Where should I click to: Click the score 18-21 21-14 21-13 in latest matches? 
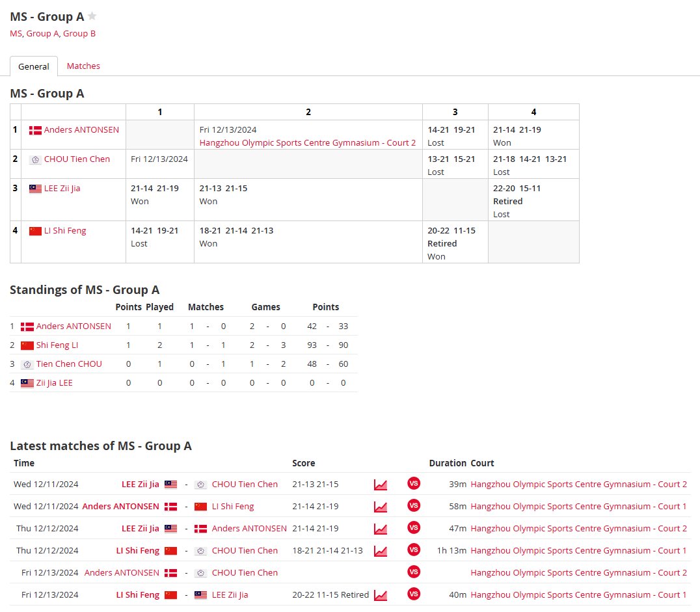[x=328, y=551]
